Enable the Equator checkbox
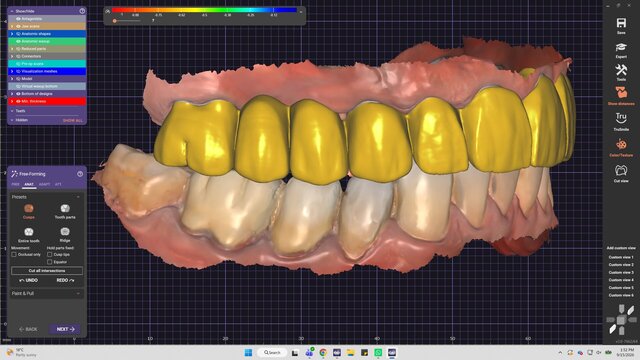Viewport: 640px width, 360px height. tap(49, 262)
